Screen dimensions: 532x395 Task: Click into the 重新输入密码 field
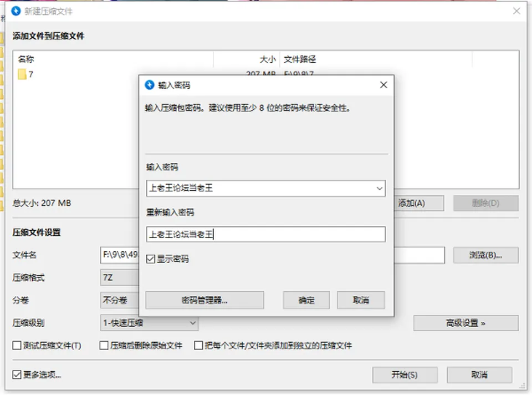265,234
